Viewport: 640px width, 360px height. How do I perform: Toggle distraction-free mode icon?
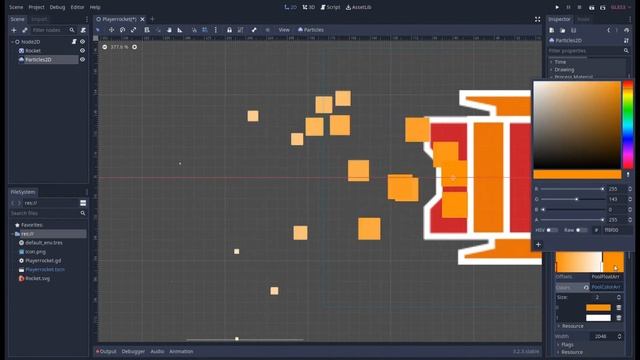[538, 19]
